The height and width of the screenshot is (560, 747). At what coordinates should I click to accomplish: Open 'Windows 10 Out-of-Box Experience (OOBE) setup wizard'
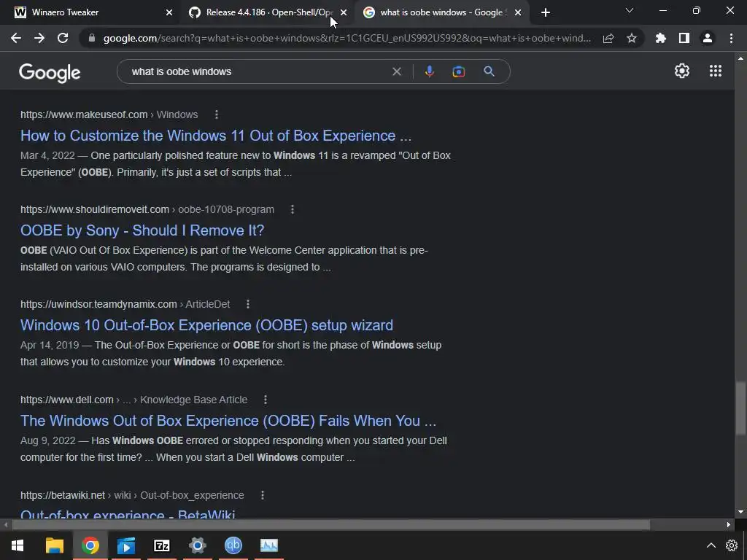coord(206,325)
